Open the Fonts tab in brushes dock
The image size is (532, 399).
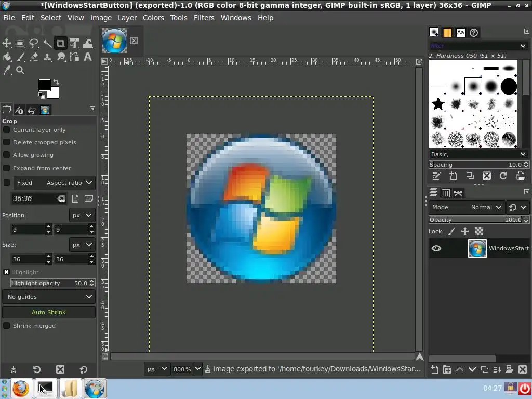[x=460, y=33]
